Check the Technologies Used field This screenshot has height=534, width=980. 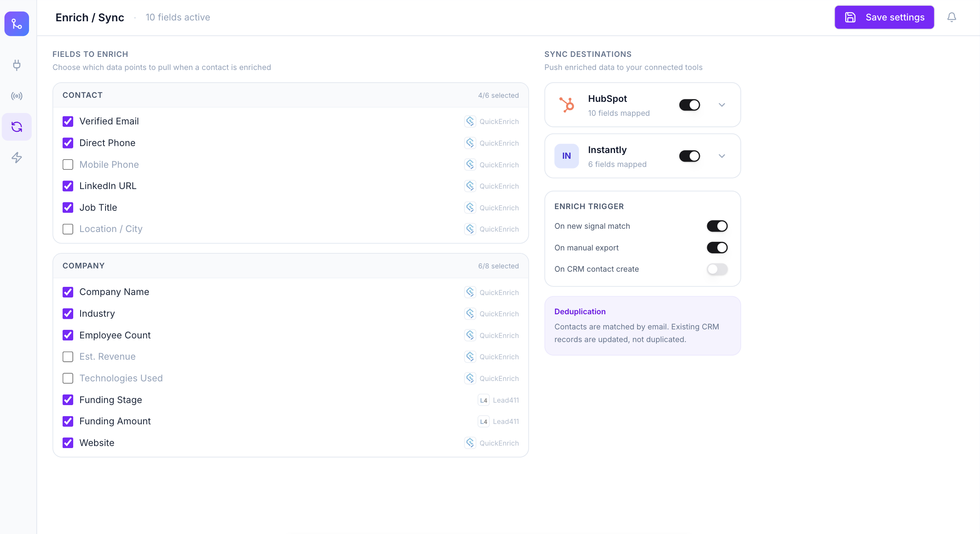point(68,378)
